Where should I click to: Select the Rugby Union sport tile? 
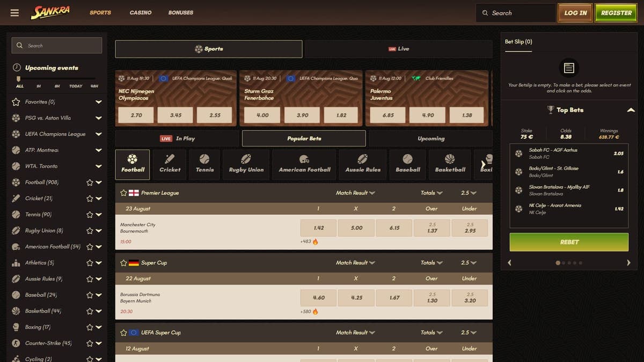coord(246,165)
